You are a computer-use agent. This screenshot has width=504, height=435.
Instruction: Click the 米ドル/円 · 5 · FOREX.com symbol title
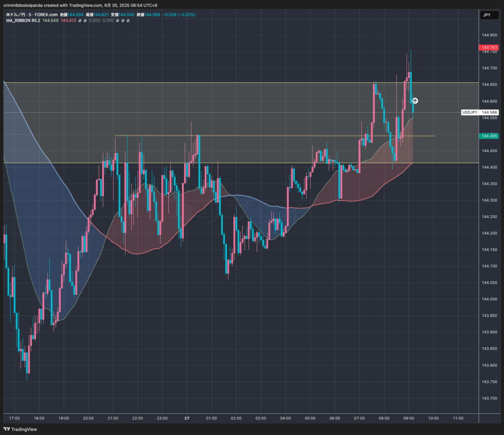[x=32, y=14]
